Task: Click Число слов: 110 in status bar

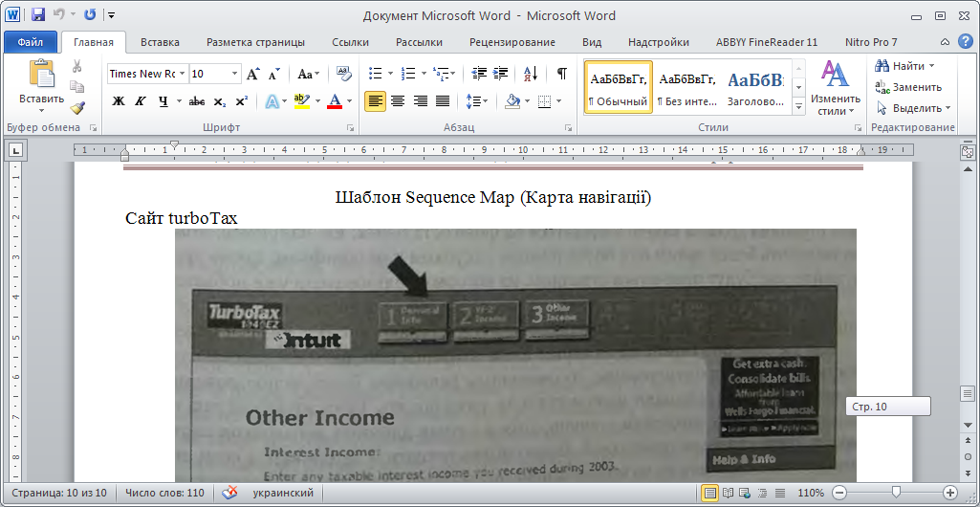Action: [x=165, y=494]
